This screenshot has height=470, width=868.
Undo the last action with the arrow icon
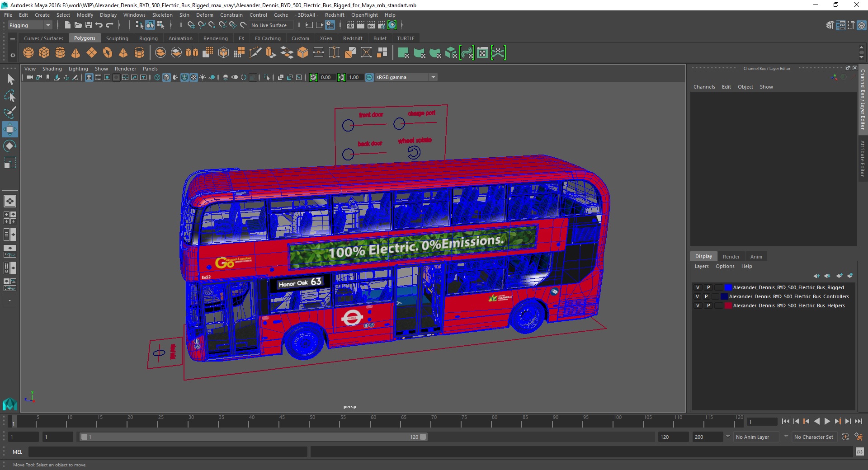[99, 25]
